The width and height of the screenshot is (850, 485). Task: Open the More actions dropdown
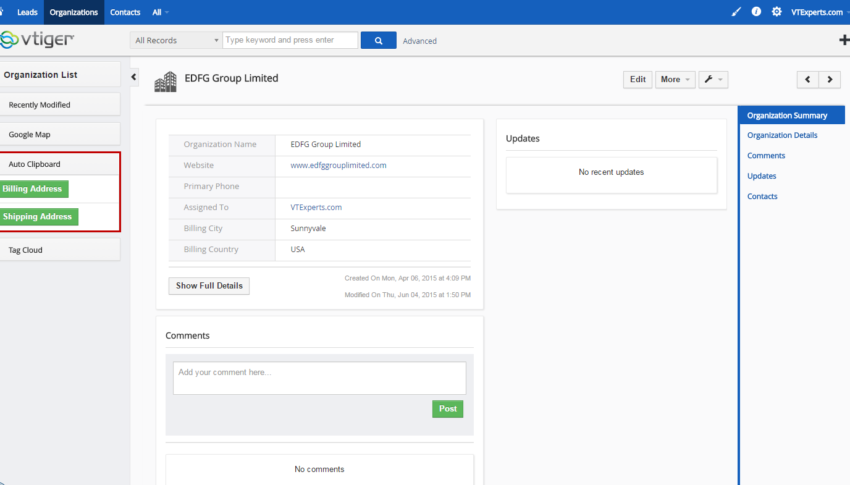tap(675, 80)
